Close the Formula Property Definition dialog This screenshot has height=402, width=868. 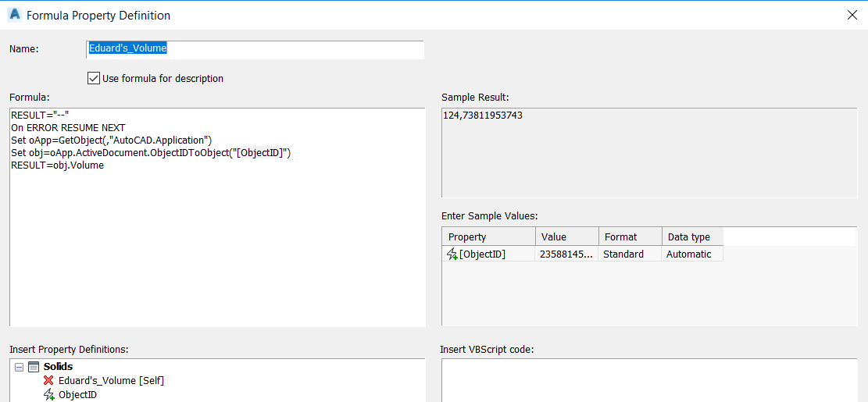pyautogui.click(x=852, y=15)
